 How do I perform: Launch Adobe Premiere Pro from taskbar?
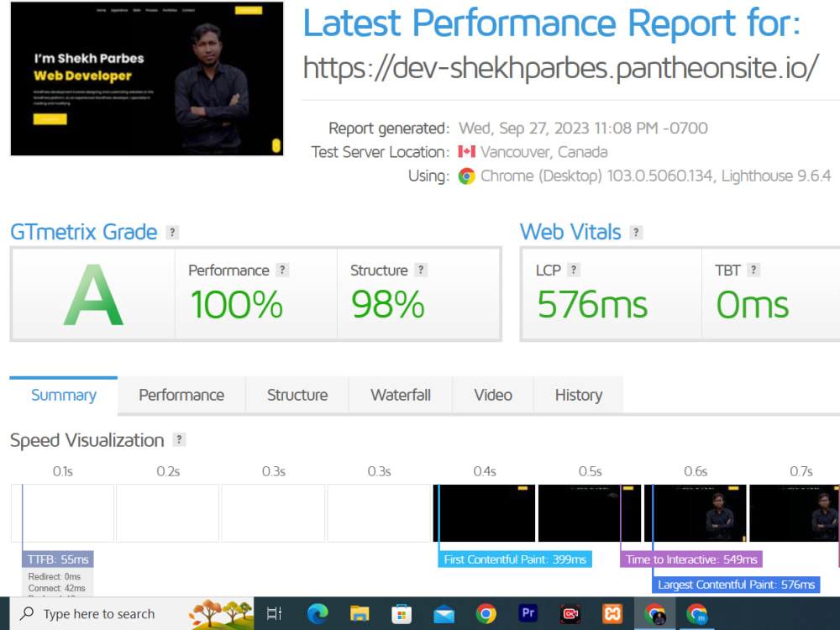point(528,613)
